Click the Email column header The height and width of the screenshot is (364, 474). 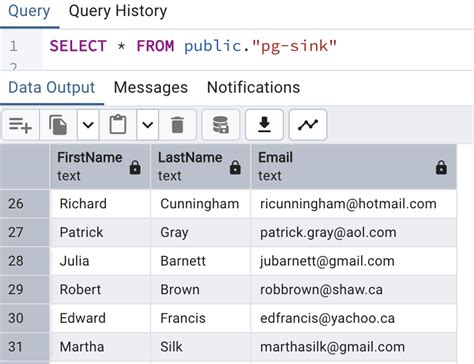click(353, 167)
